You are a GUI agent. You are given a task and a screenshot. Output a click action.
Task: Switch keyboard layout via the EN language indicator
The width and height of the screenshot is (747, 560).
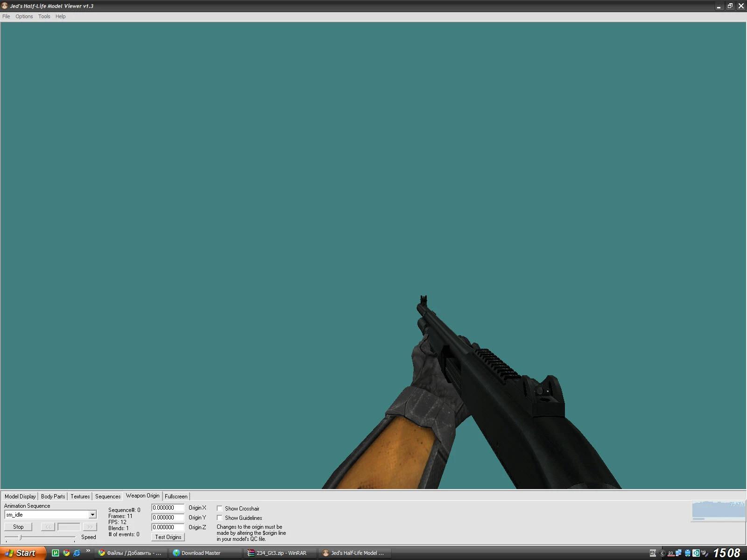coord(652,553)
